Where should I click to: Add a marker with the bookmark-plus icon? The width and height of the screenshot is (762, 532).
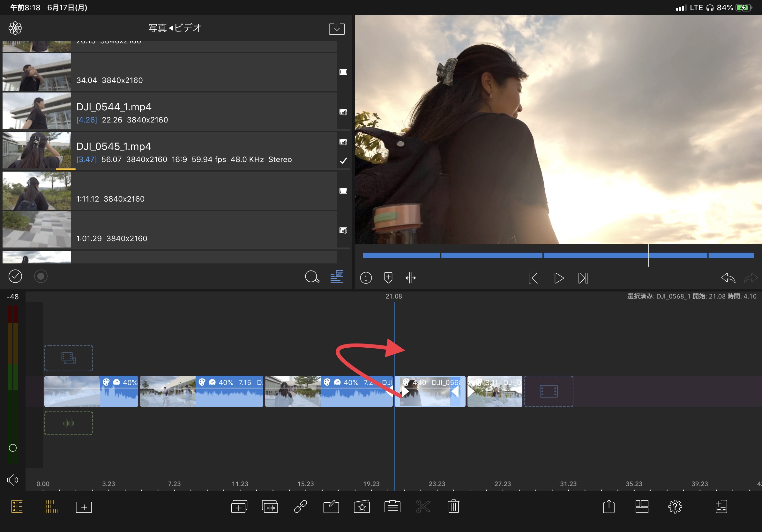(388, 277)
